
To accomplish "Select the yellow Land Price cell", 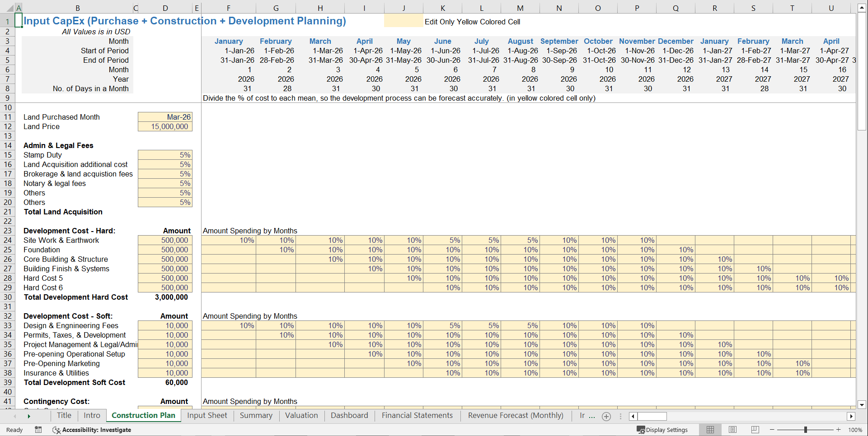I will coord(165,126).
